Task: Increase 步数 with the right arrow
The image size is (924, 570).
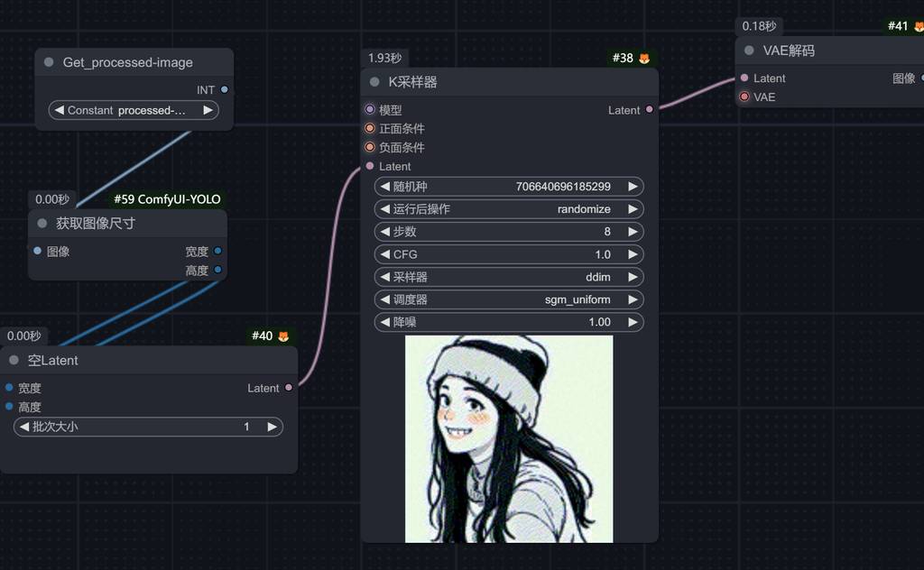Action: (633, 232)
